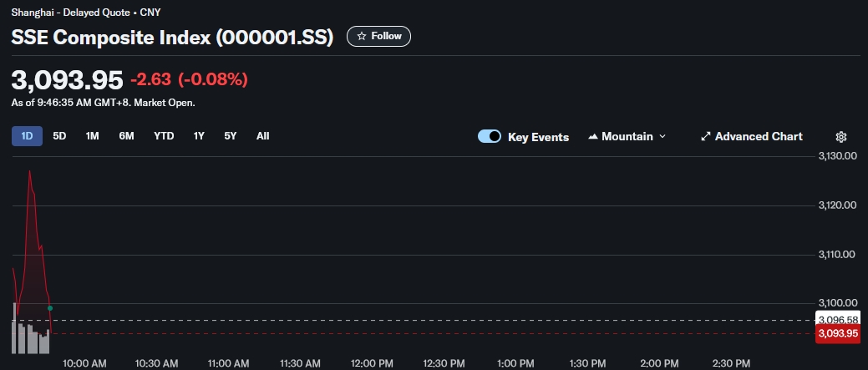Image resolution: width=868 pixels, height=370 pixels.
Task: Switch to the 1Y range
Action: click(x=199, y=136)
